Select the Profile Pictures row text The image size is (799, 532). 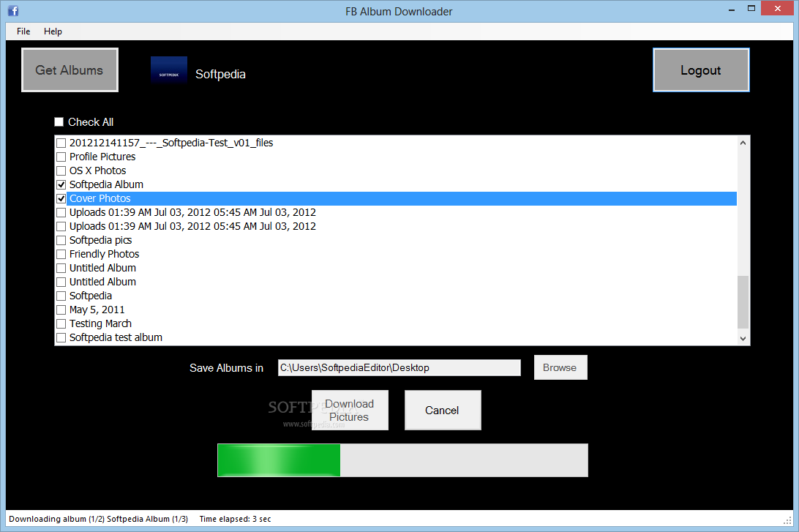[102, 157]
